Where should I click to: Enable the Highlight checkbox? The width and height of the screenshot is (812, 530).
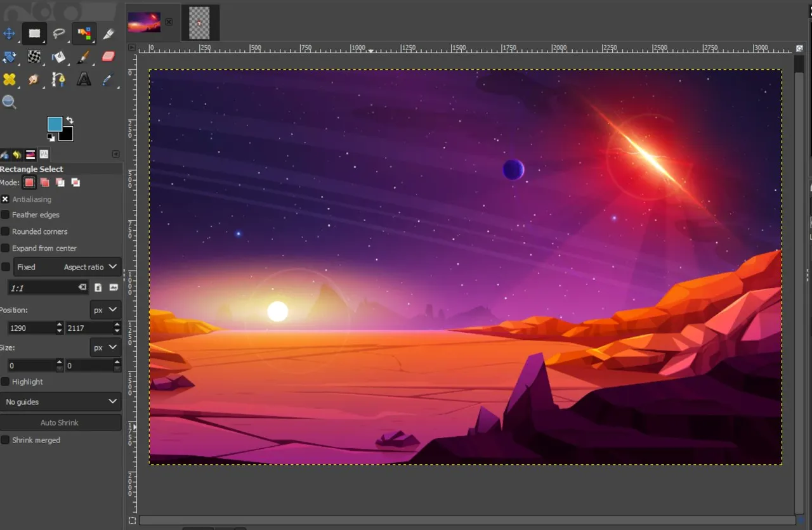(5, 382)
